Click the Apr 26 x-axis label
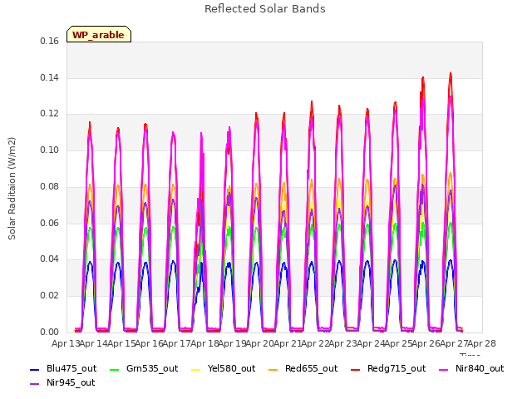 pos(426,343)
